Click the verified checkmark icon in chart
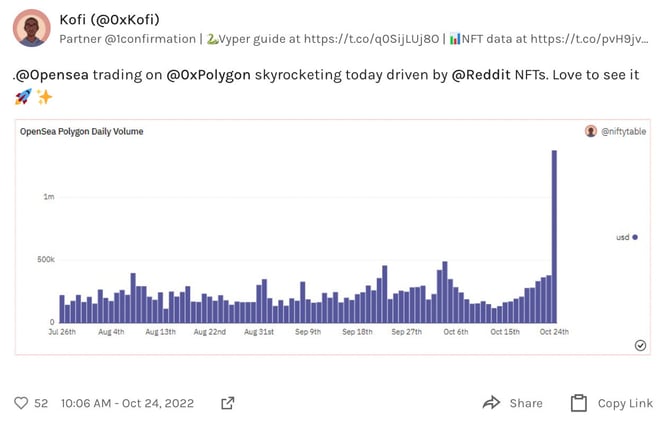 [640, 346]
